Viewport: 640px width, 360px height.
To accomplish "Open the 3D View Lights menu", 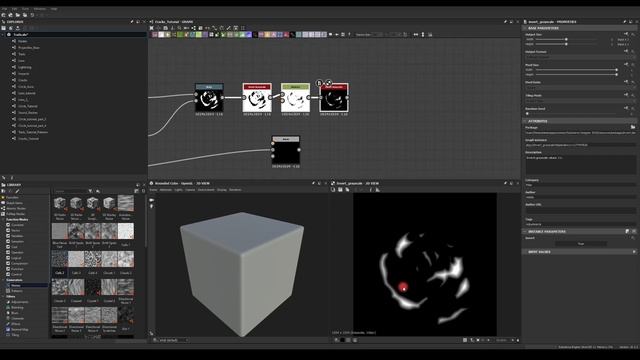I will tap(178, 190).
